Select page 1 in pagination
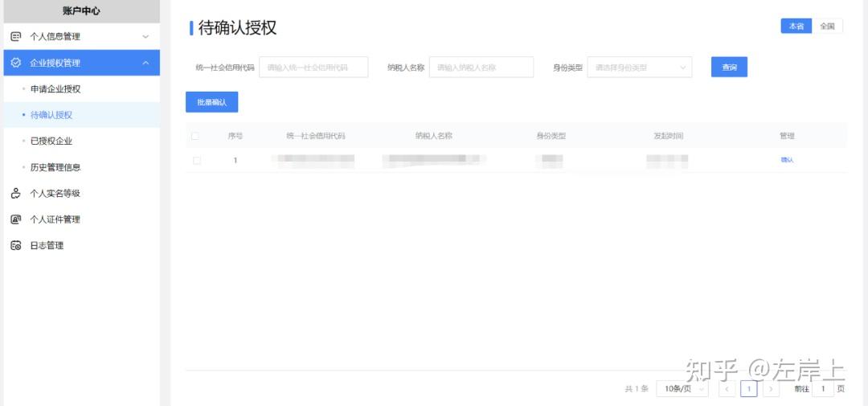The height and width of the screenshot is (406, 868). coord(748,389)
